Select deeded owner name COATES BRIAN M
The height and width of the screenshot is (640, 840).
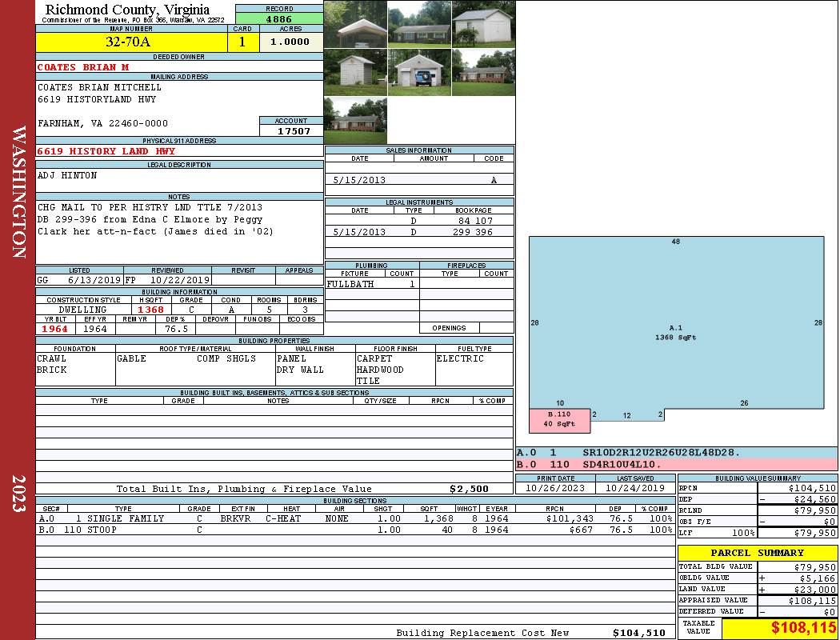[x=83, y=67]
